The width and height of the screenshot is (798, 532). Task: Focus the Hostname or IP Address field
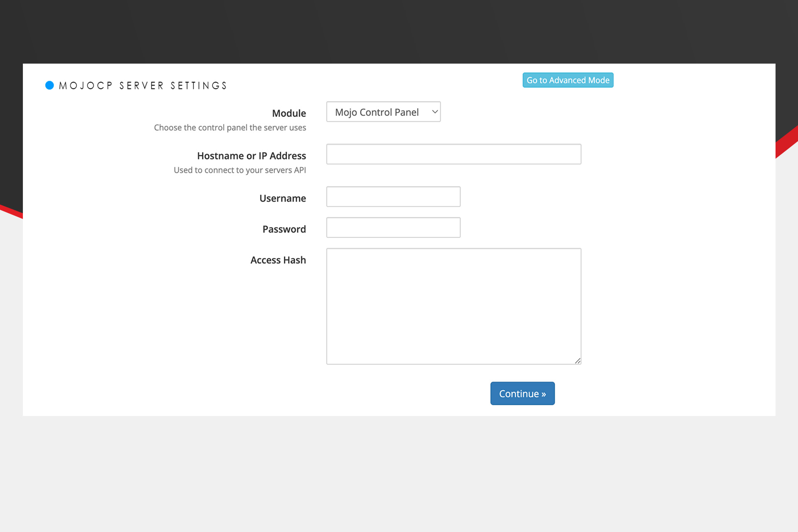pyautogui.click(x=453, y=154)
